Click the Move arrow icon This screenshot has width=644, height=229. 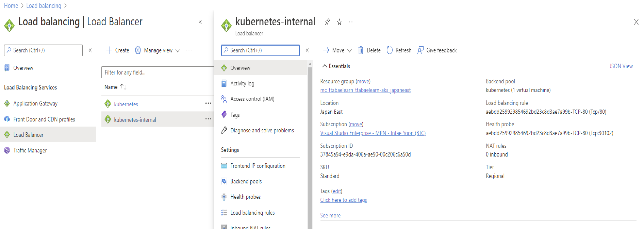(326, 50)
